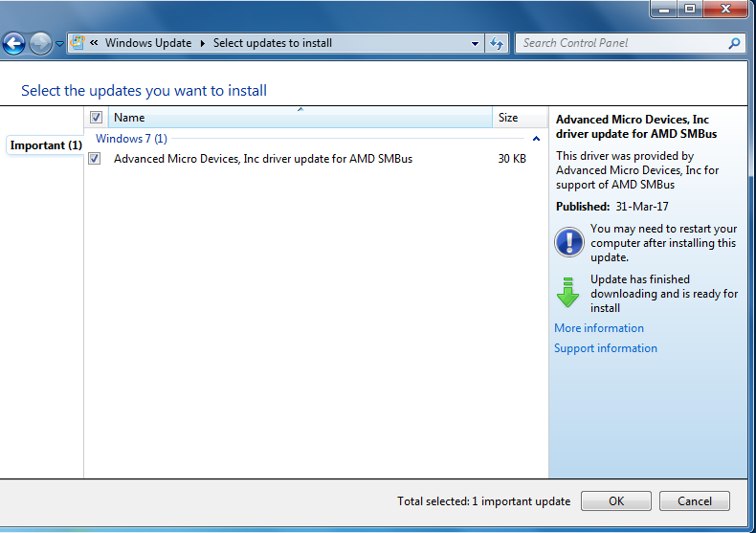Viewport: 756px width, 533px height.
Task: Collapse the Windows 7 group chevron
Action: point(536,139)
